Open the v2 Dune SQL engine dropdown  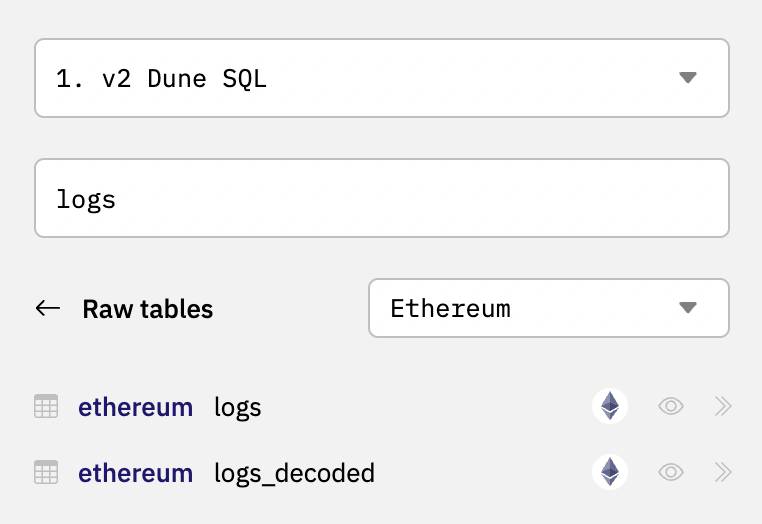tap(382, 78)
